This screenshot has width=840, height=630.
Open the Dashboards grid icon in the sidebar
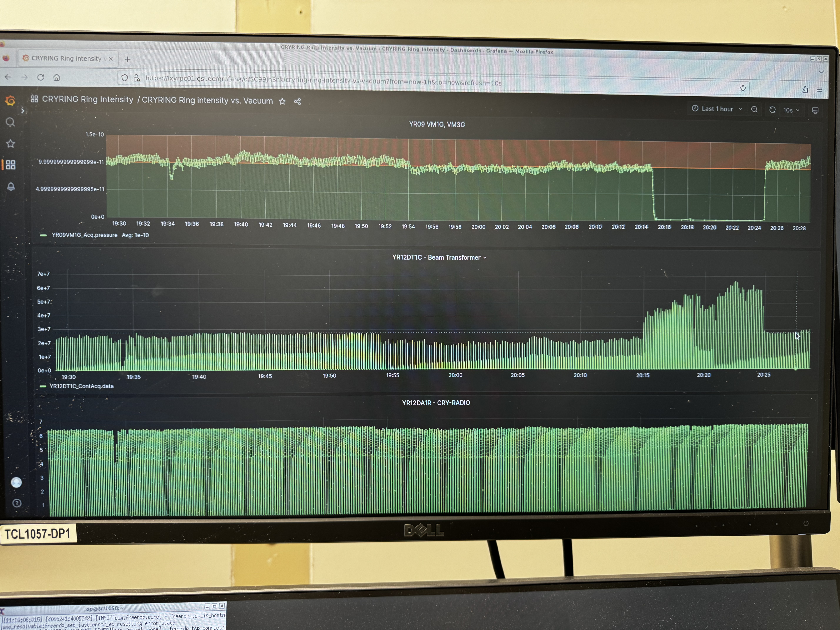[11, 165]
